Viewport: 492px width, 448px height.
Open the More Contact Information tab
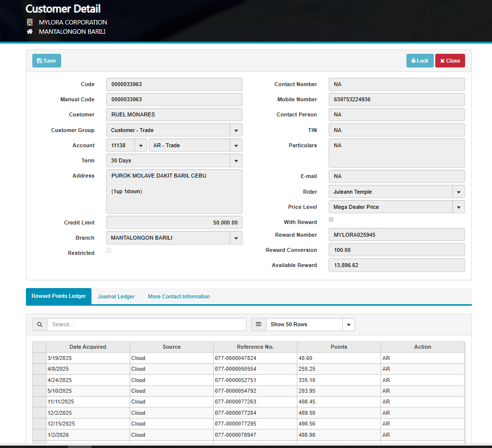[x=179, y=296]
